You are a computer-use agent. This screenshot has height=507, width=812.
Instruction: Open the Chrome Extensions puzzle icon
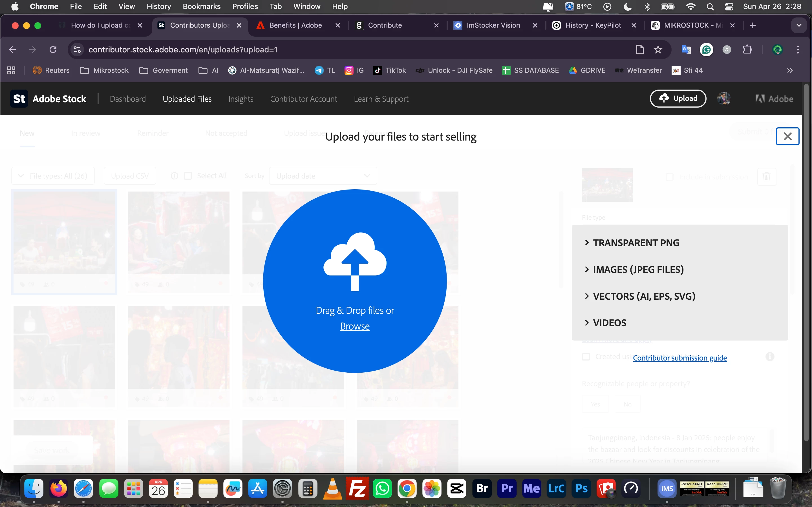coord(747,50)
